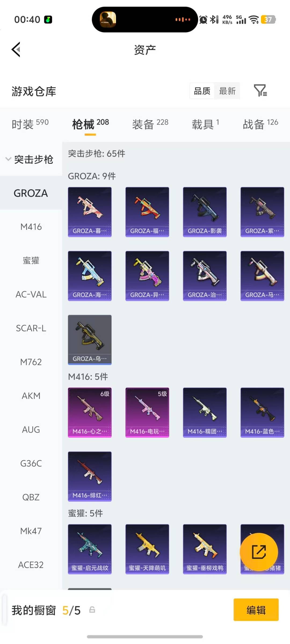Tap the orange floating share icon
The width and height of the screenshot is (290, 644).
coord(259,552)
